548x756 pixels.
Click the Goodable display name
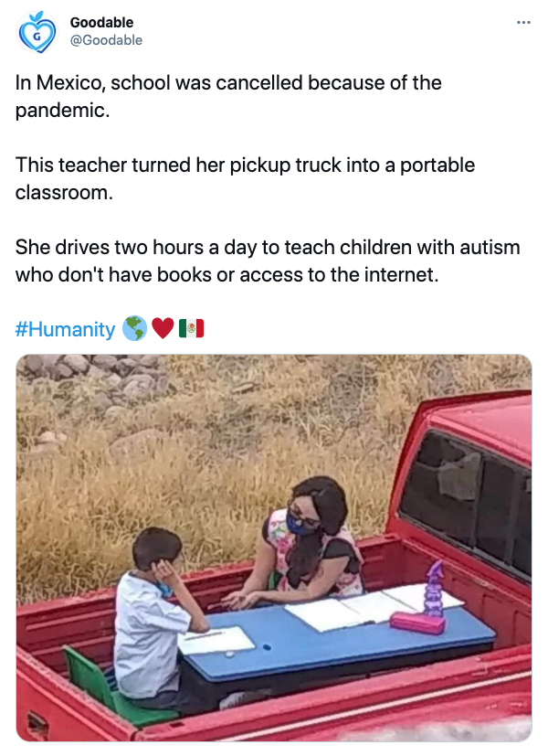[x=101, y=22]
